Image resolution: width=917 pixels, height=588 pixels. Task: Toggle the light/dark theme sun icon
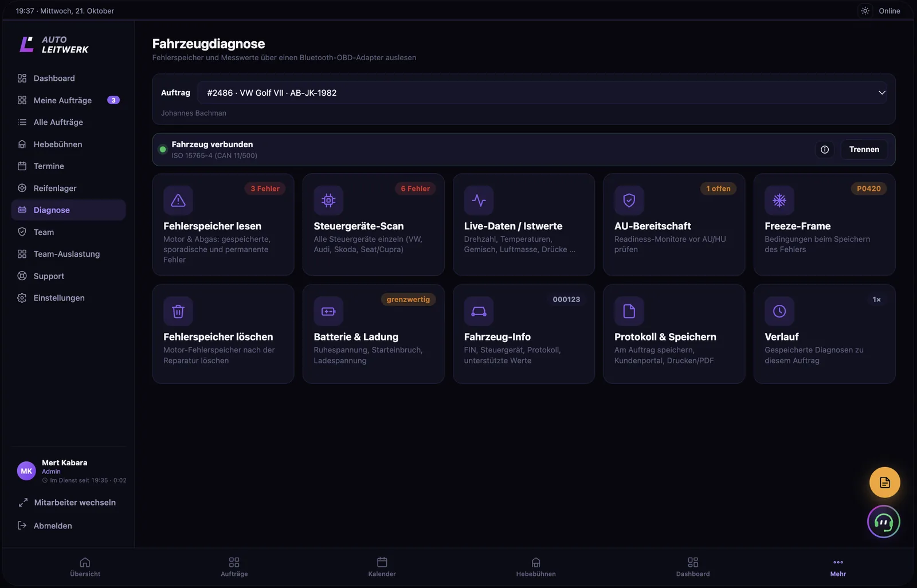tap(865, 11)
